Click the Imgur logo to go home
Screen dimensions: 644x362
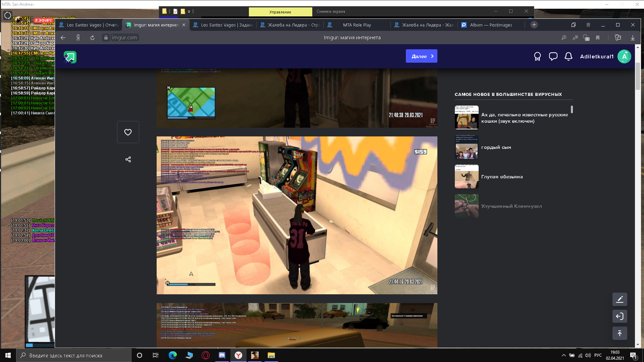[x=70, y=57]
